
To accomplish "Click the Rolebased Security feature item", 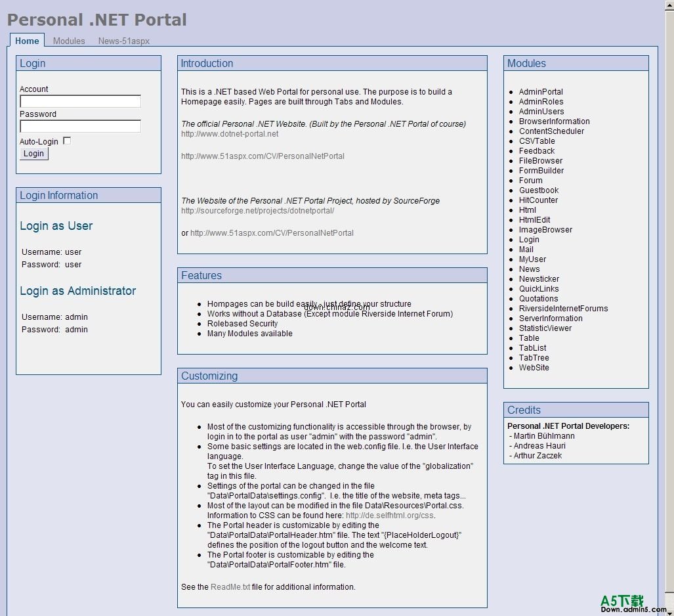I will click(x=242, y=324).
